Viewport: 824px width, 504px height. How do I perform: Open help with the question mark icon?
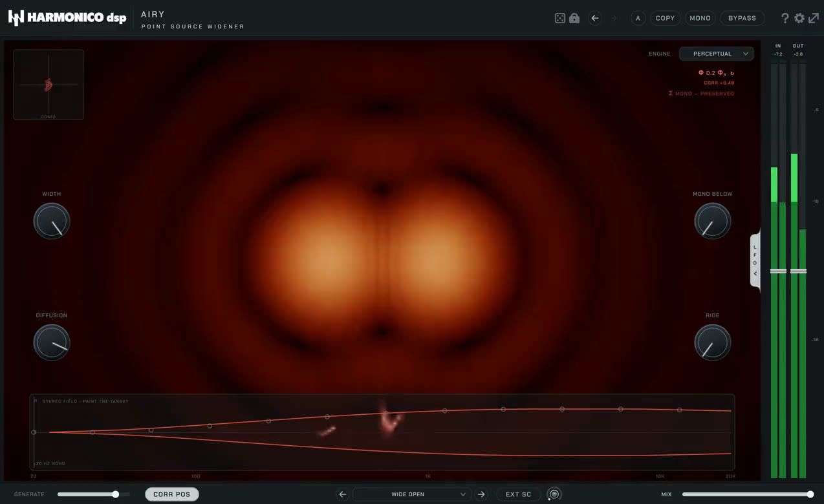pyautogui.click(x=785, y=18)
